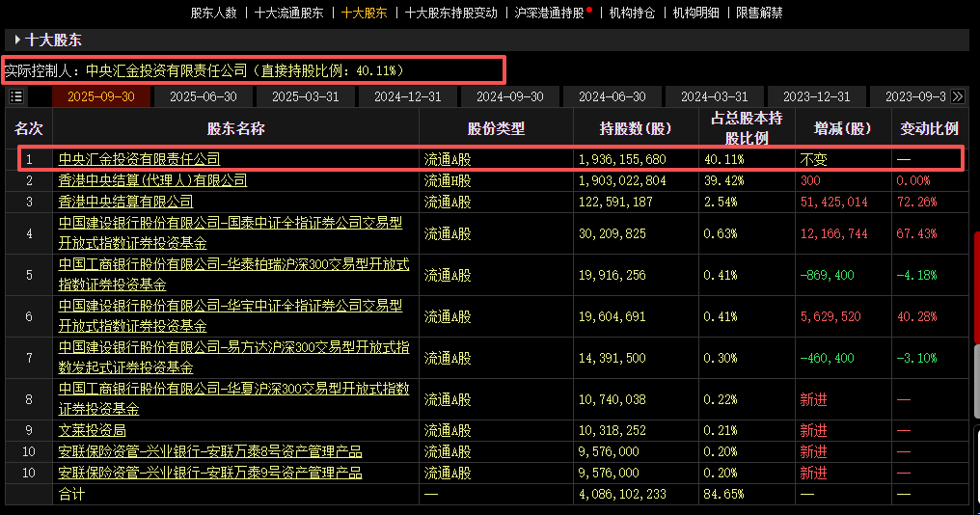Click the -460,400 decrease value
The width and height of the screenshot is (980, 515).
click(x=827, y=358)
